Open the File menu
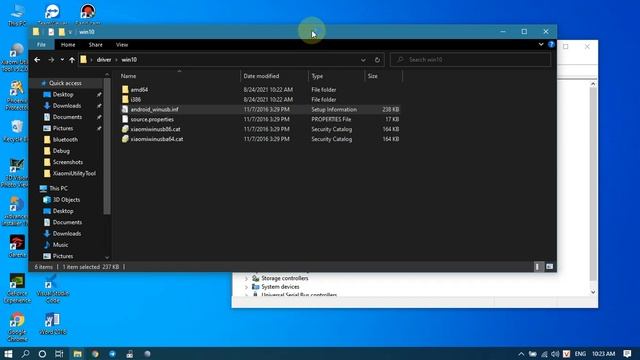 (x=41, y=44)
